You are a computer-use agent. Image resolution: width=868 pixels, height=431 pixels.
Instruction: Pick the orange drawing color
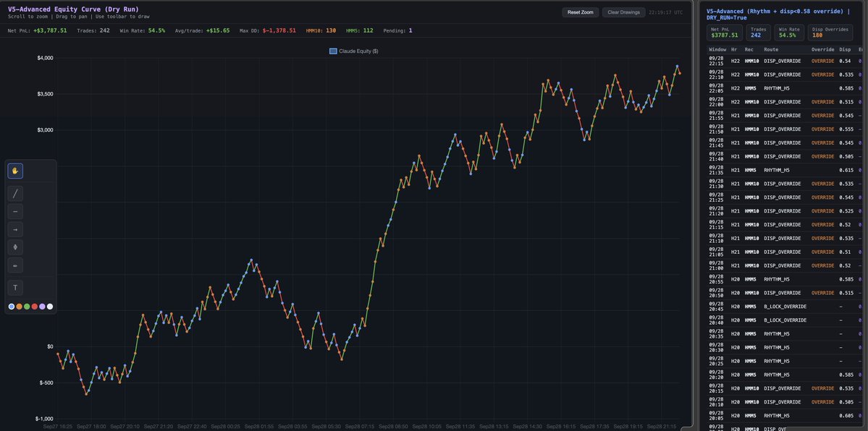pos(20,307)
